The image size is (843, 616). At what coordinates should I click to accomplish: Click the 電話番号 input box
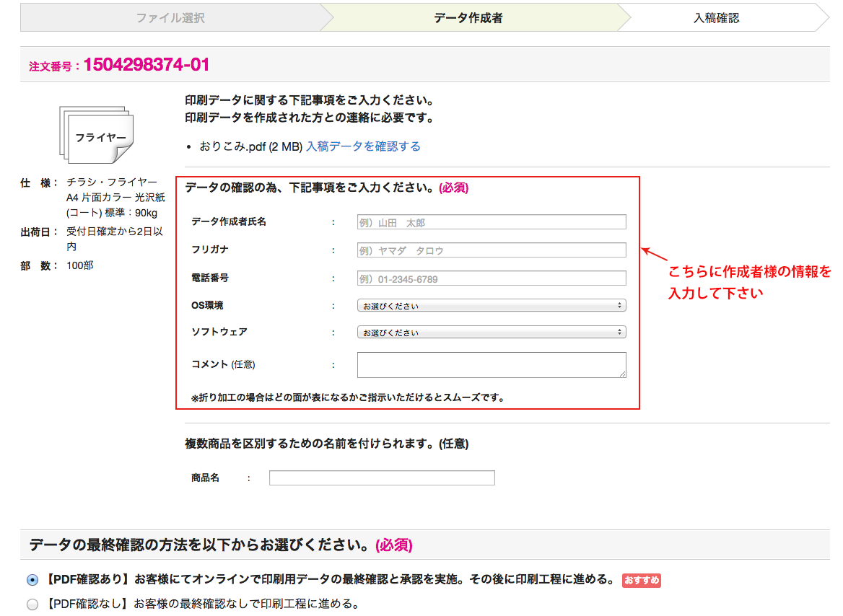(x=492, y=278)
